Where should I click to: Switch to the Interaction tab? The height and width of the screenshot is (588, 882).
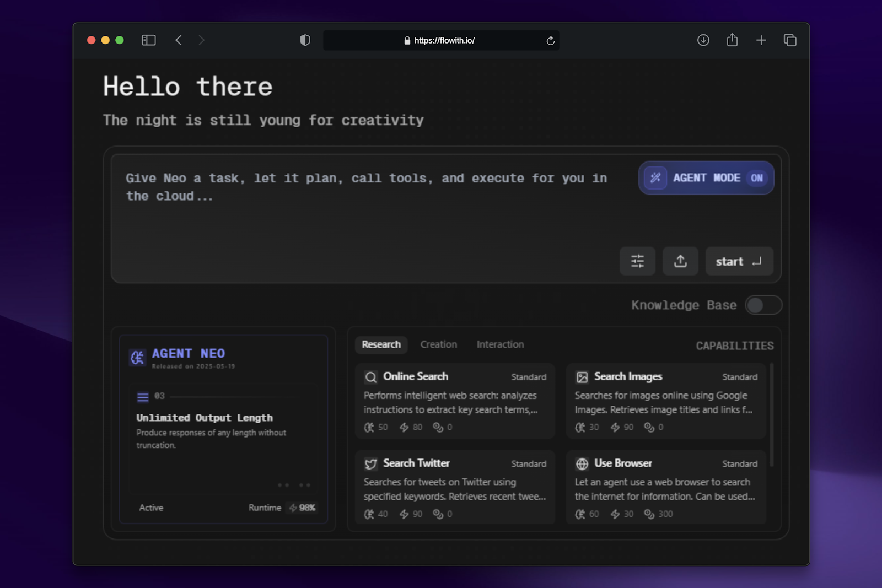(500, 344)
